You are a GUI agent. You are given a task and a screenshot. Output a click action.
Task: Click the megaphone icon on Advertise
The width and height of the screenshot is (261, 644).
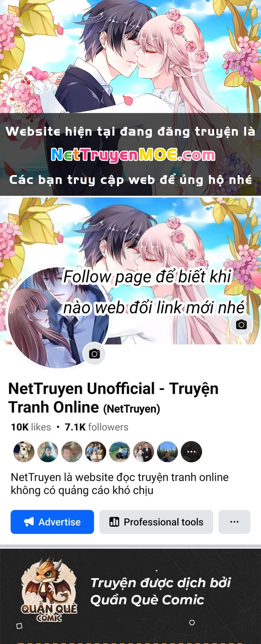coord(29,522)
